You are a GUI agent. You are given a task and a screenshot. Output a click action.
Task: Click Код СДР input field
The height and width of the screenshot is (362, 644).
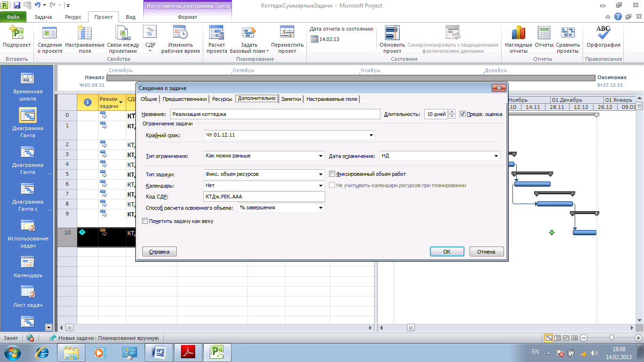point(264,197)
